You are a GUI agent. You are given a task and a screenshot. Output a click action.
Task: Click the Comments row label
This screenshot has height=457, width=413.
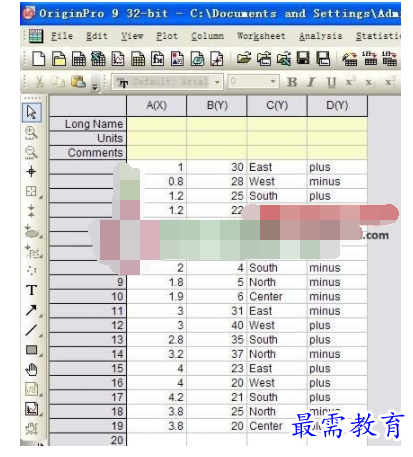point(88,153)
